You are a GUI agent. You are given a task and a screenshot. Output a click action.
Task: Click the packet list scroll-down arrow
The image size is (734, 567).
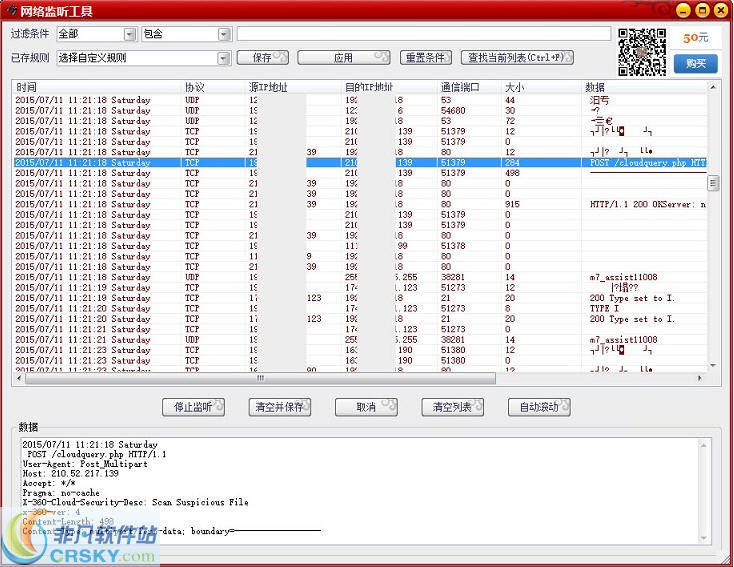tap(713, 366)
